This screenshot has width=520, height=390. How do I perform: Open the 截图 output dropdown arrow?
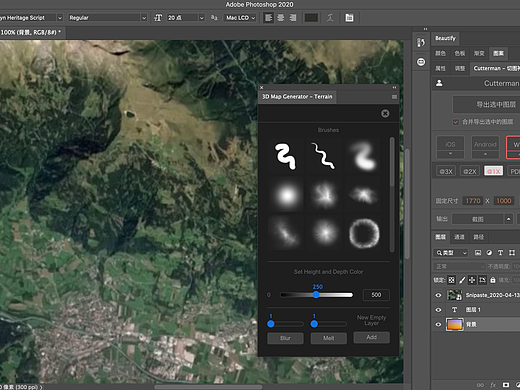tap(508, 219)
